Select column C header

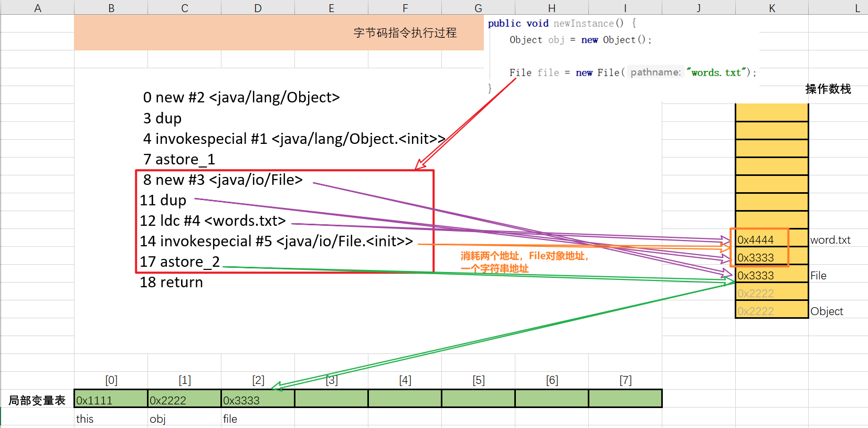(x=184, y=7)
